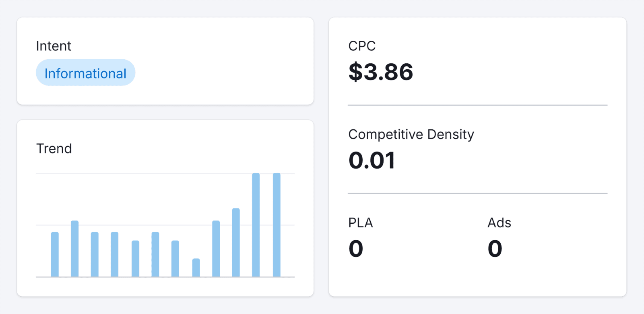Click the CPC label
The width and height of the screenshot is (644, 314).
(362, 46)
